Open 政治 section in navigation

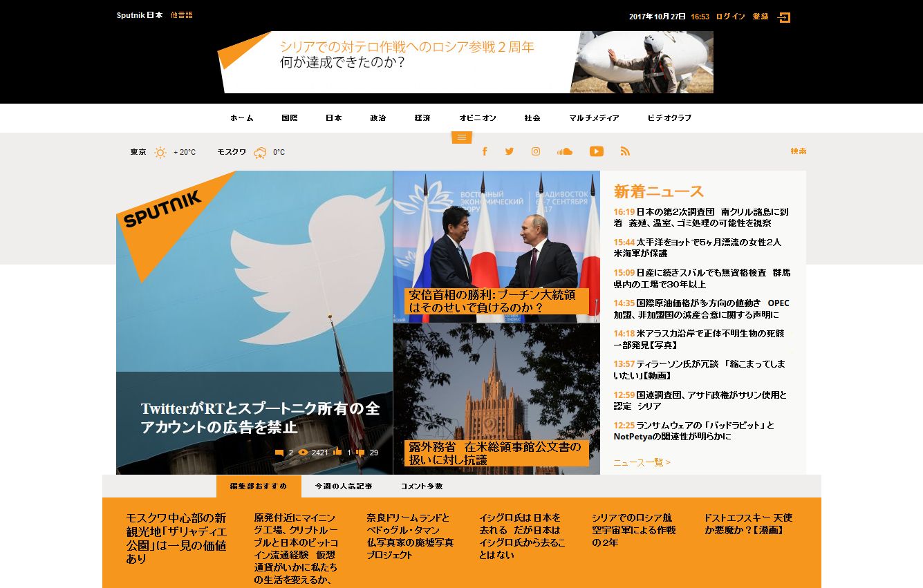point(378,118)
